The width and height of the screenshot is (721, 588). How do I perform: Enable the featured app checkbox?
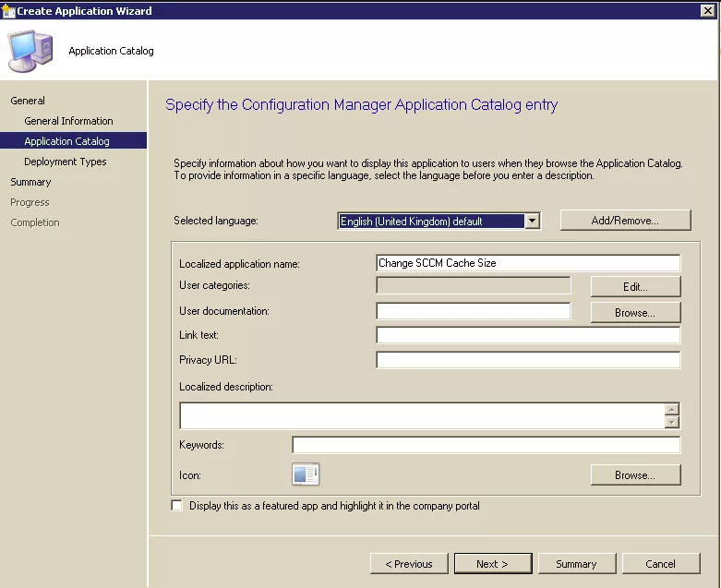point(177,505)
